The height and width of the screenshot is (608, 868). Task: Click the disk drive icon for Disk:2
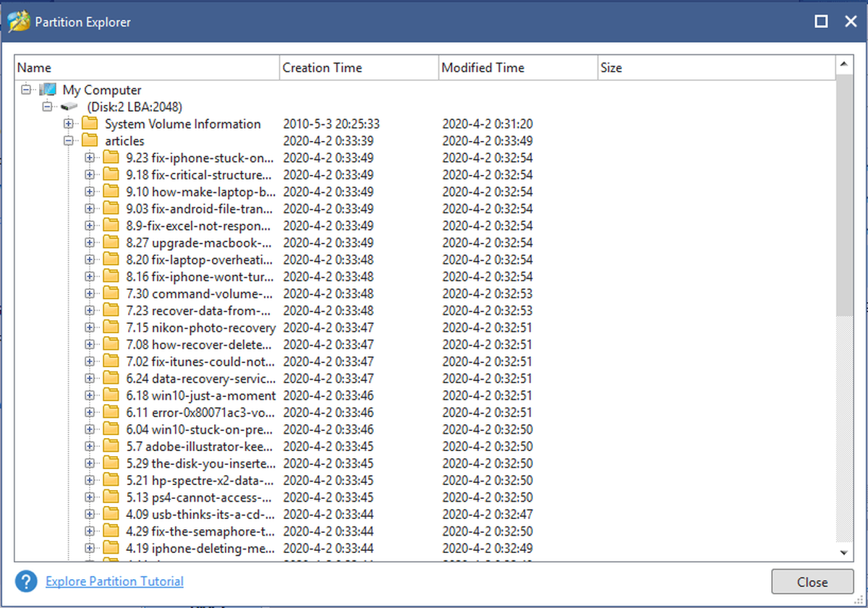click(x=69, y=107)
